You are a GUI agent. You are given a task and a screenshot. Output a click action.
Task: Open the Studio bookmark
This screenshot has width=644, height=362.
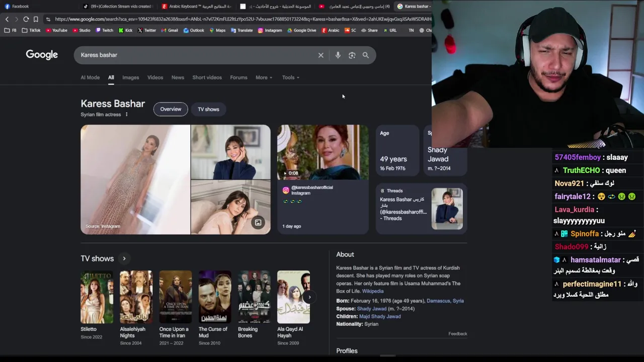[x=82, y=30]
